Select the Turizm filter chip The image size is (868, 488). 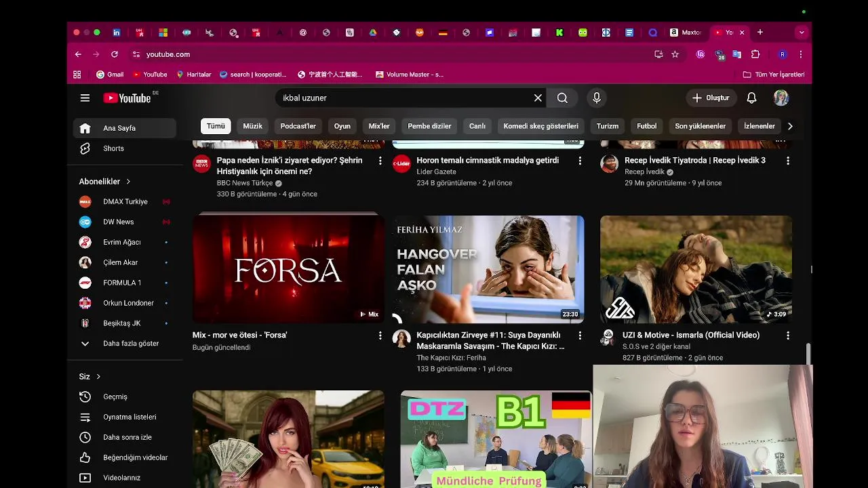[608, 126]
